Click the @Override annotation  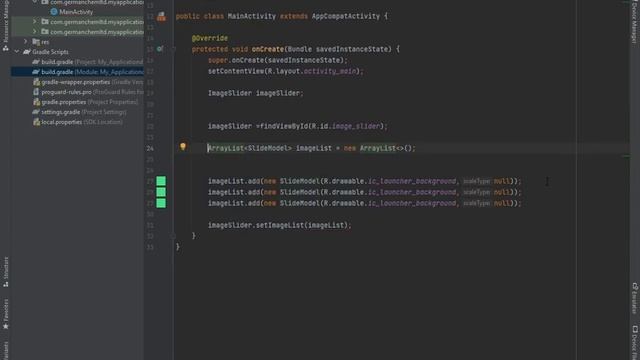tap(210, 38)
